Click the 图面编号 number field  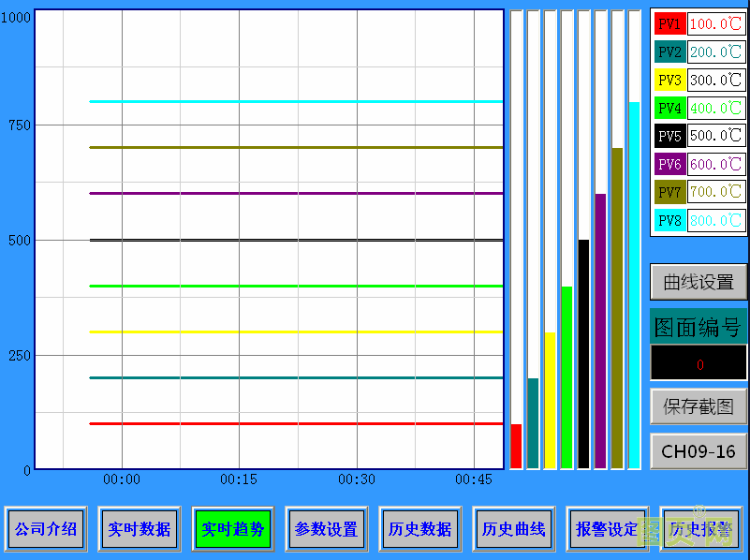coord(699,363)
